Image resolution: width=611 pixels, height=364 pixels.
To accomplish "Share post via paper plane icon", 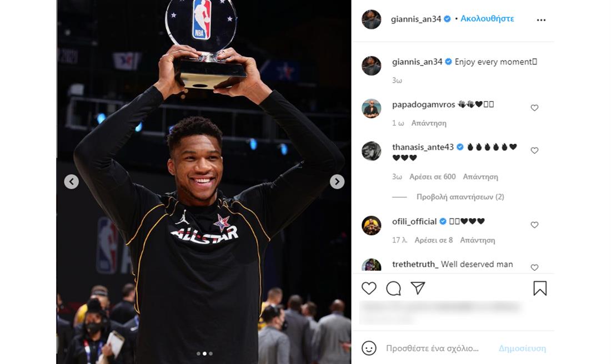I will pyautogui.click(x=418, y=288).
